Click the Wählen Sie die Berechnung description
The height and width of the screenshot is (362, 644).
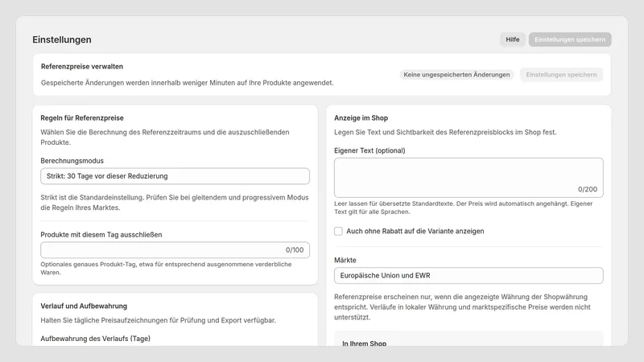tap(165, 137)
